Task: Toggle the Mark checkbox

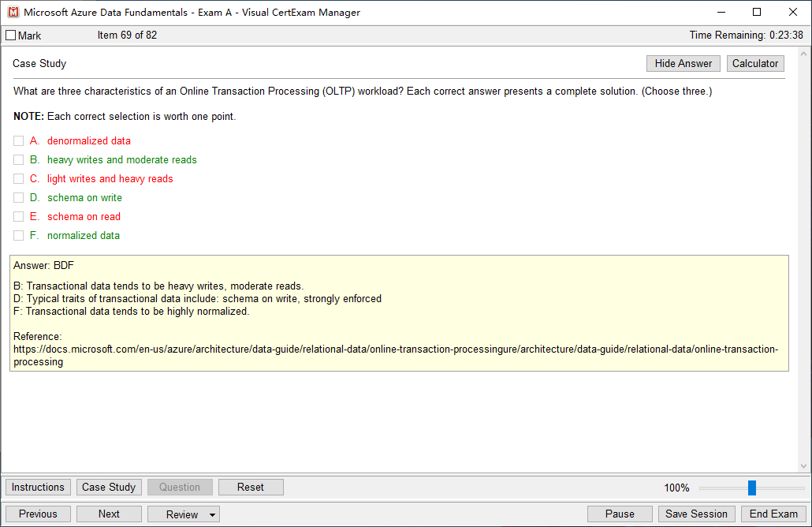Action: pos(11,36)
